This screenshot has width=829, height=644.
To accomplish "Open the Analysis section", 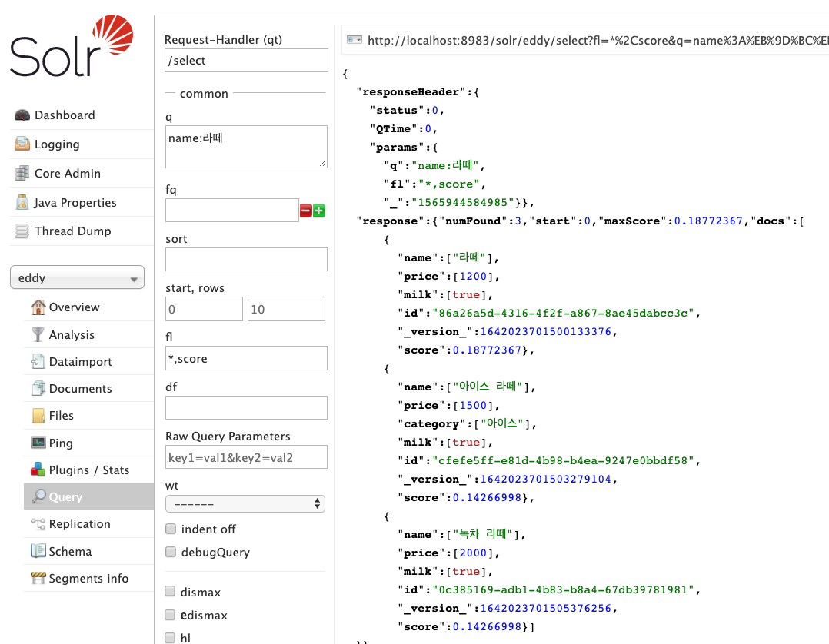I will 72,335.
